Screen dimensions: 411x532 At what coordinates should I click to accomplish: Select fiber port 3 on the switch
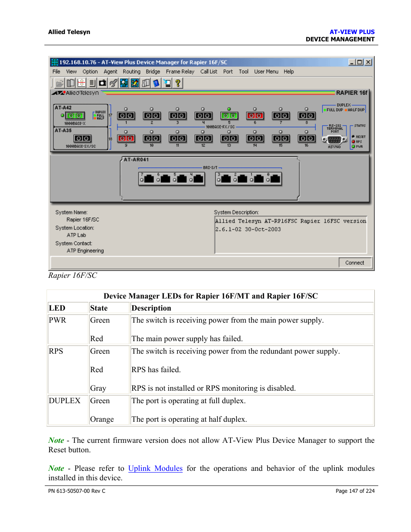click(177, 115)
